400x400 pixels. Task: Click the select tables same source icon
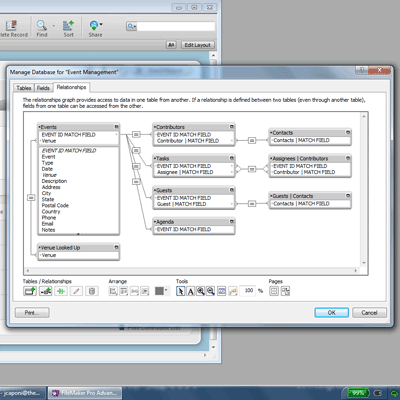click(222, 291)
